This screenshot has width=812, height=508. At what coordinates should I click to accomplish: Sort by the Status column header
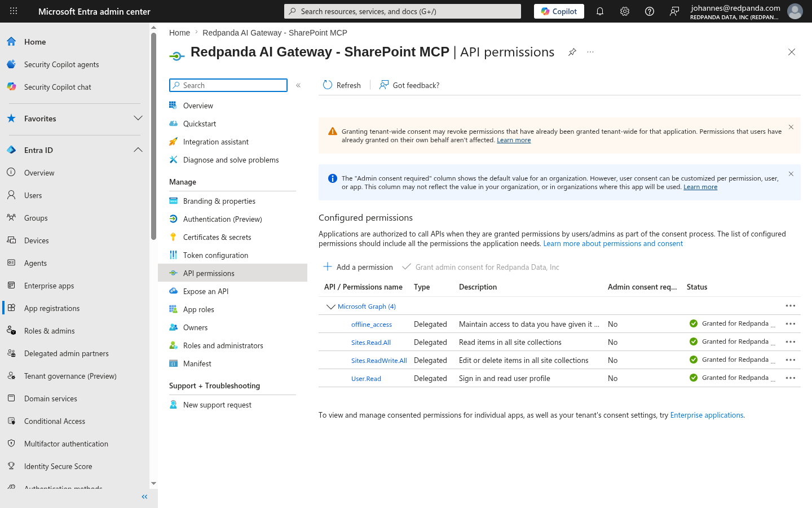(x=697, y=287)
